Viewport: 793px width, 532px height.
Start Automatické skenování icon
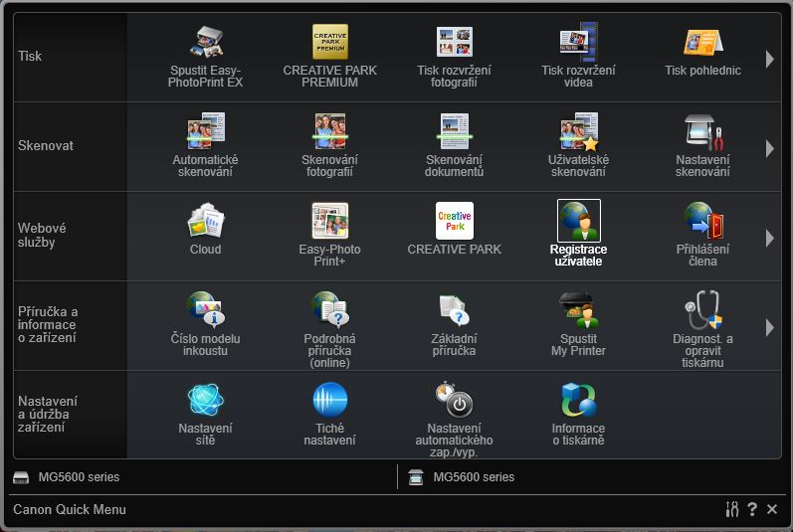(x=206, y=131)
